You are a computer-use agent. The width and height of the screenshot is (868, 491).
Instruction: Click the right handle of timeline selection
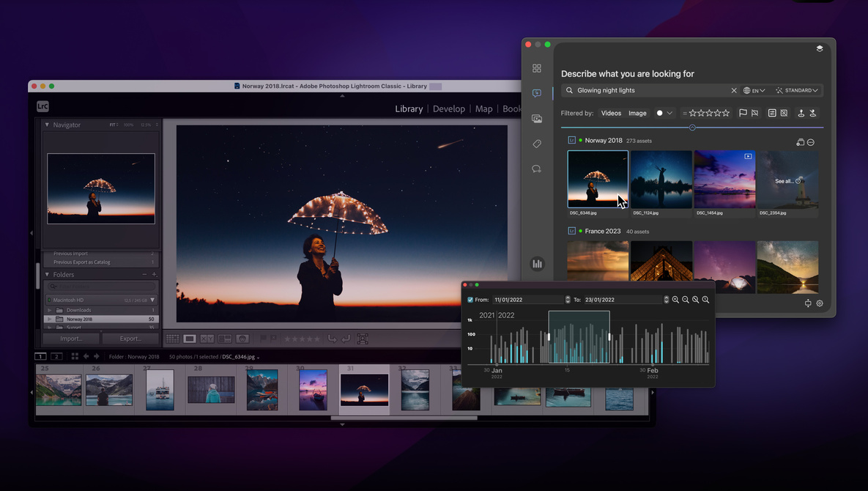(609, 336)
